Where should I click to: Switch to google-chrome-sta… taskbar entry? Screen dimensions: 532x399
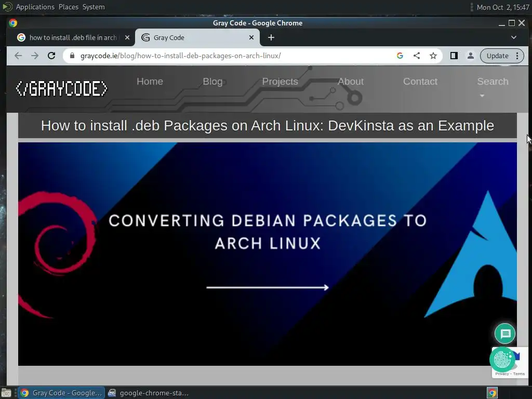coord(148,393)
